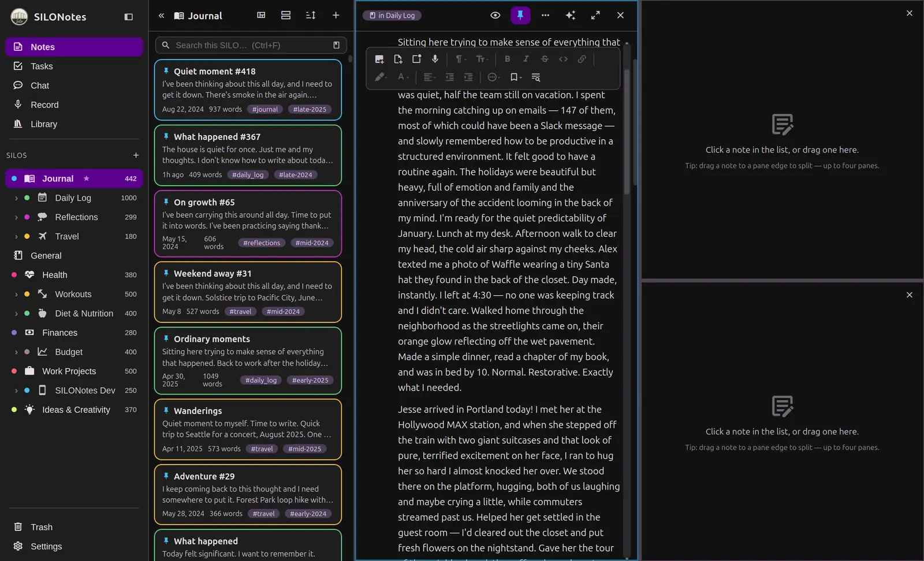Switch note list to the compact layout view icon
This screenshot has height=561, width=924.
tap(261, 16)
